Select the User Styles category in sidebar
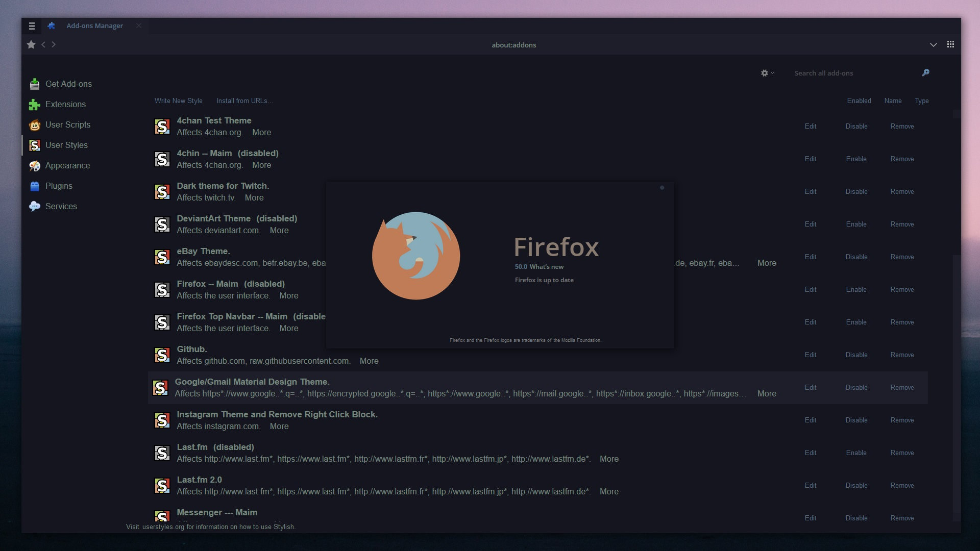The width and height of the screenshot is (980, 551). point(67,145)
